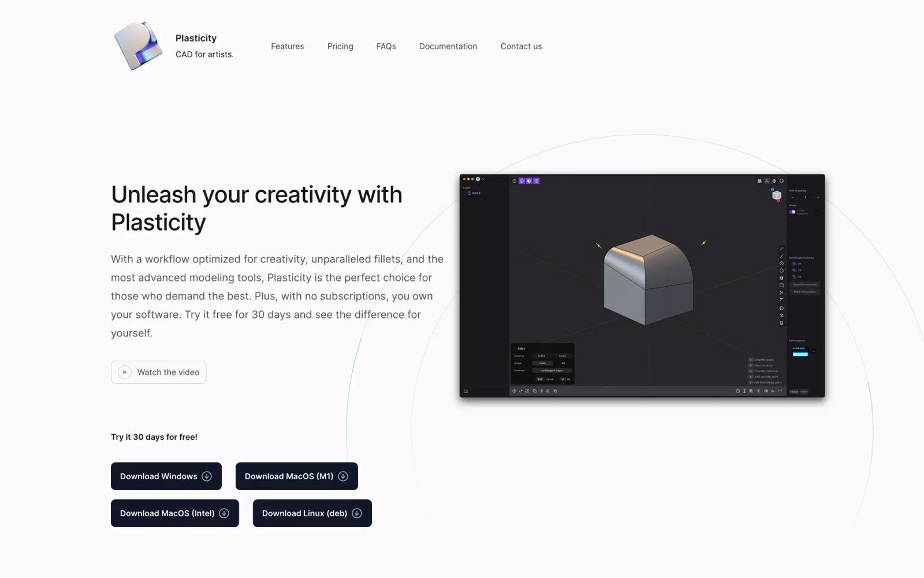Play the Watch the video button
This screenshot has width=924, height=578.
coord(159,372)
